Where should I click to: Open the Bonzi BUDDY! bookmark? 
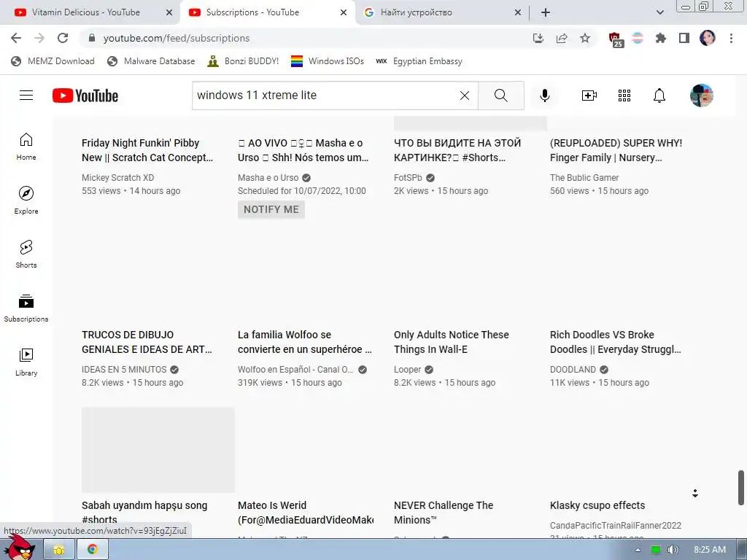coord(244,61)
